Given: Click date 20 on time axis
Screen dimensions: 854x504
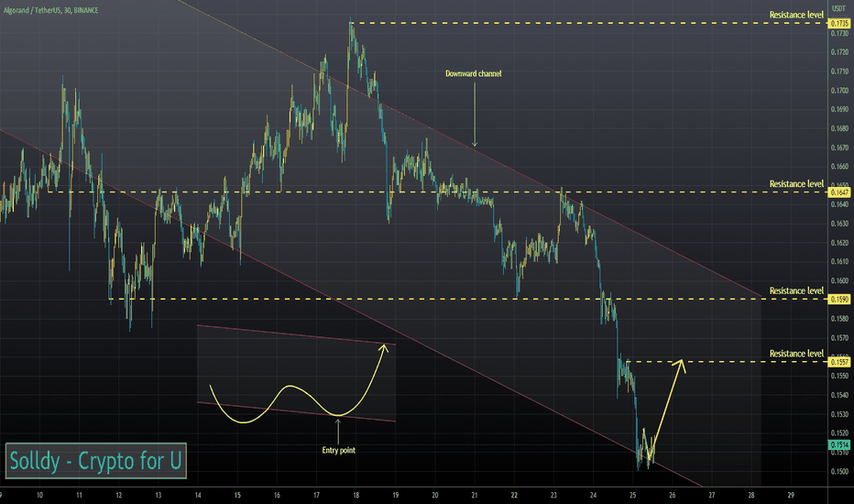Looking at the screenshot, I should 435,495.
